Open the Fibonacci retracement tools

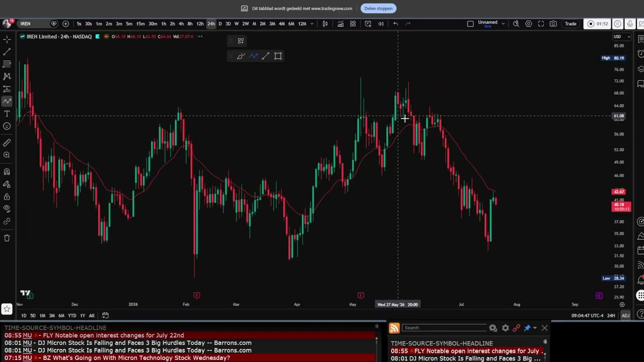point(7,64)
